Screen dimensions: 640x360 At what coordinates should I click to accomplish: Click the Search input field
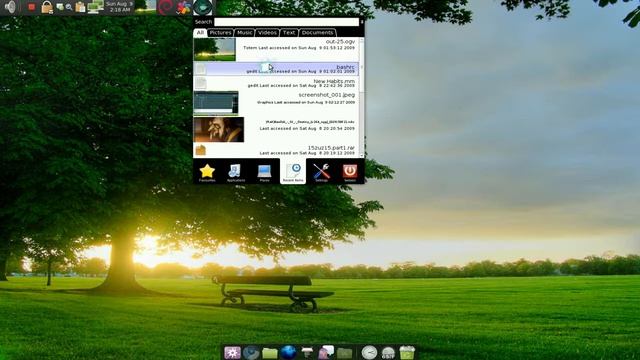286,22
